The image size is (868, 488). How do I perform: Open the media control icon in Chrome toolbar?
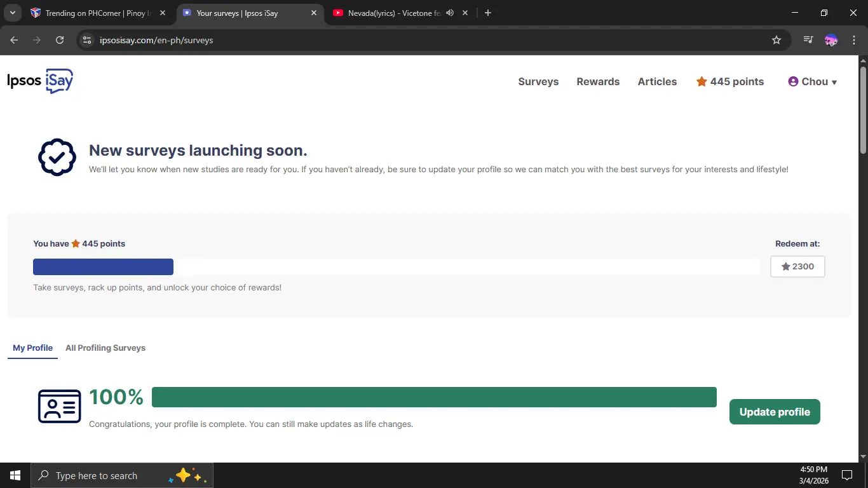pyautogui.click(x=808, y=40)
